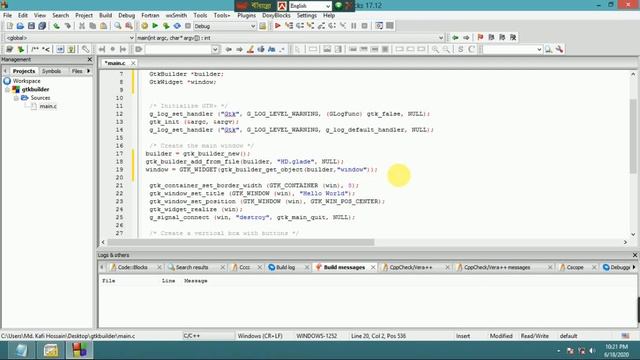The width and height of the screenshot is (640, 360).
Task: Click the Open file icon
Action: (20, 26)
